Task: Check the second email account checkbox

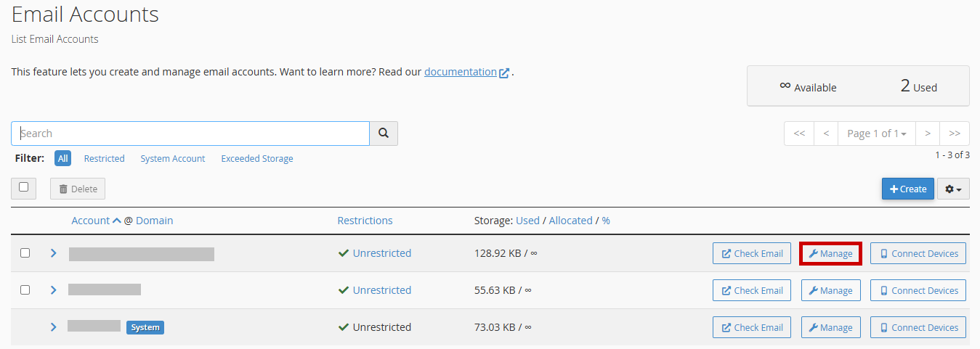Action: pyautogui.click(x=25, y=290)
